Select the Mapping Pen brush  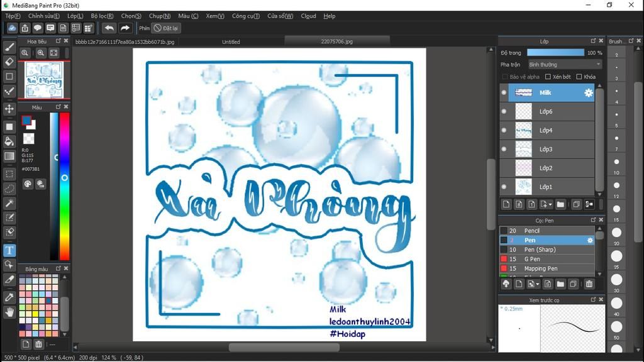(547, 268)
